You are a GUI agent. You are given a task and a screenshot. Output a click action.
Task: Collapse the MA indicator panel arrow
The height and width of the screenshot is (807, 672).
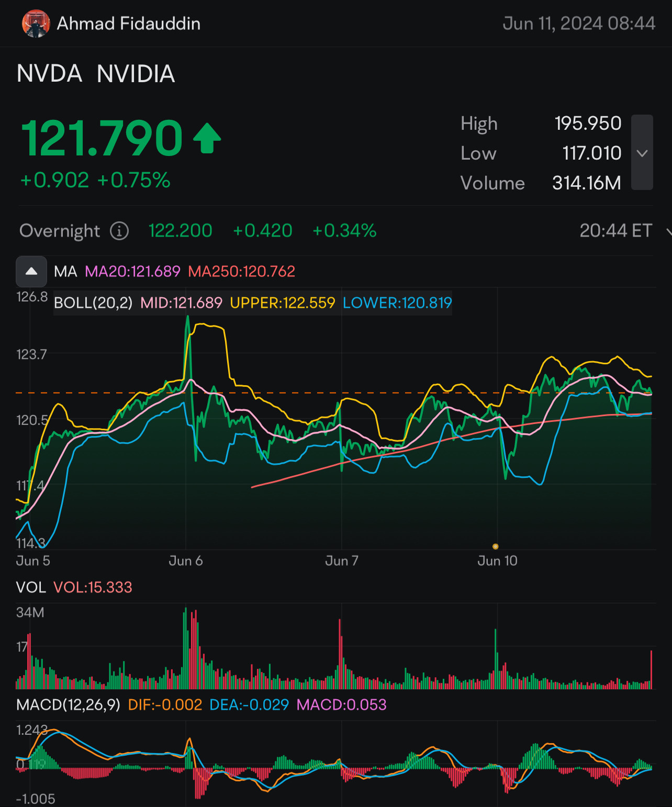pos(31,271)
